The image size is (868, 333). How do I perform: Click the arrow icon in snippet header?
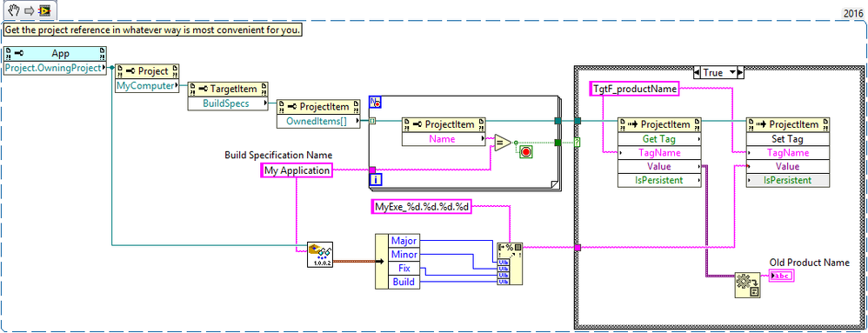pyautogui.click(x=29, y=10)
